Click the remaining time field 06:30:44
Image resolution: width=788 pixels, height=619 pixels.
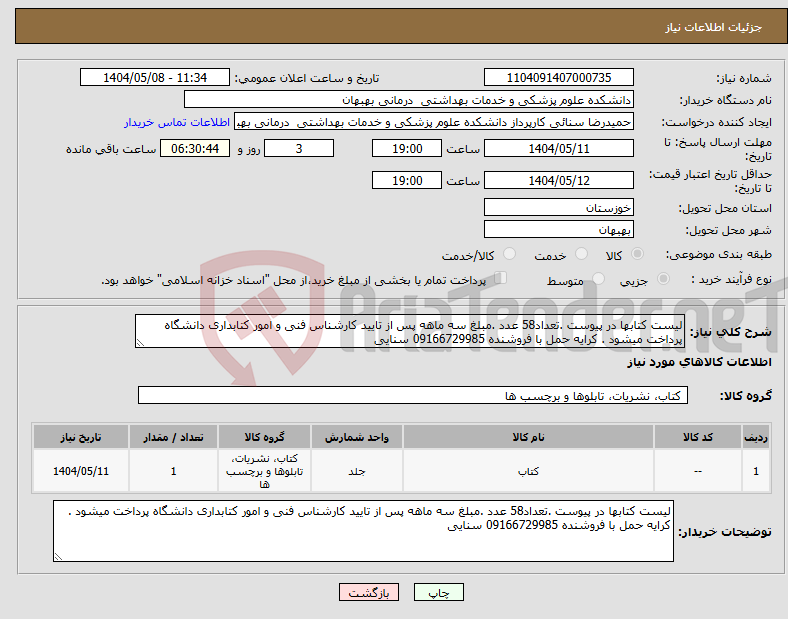click(195, 149)
